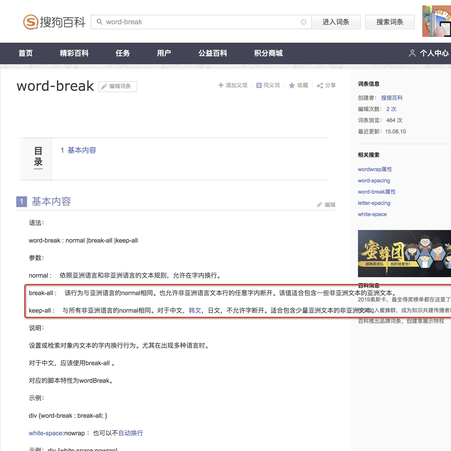451x451 pixels.
Task: Click the last updated value 15.08.10
Action: pos(395,132)
